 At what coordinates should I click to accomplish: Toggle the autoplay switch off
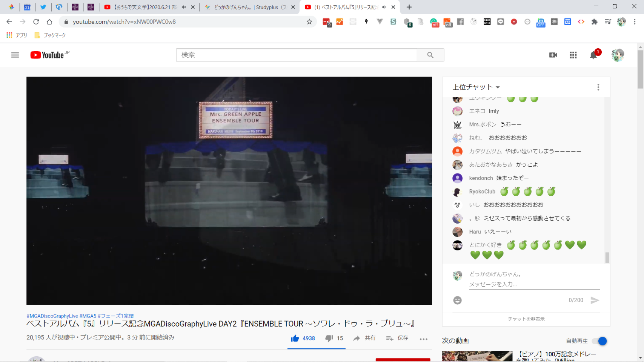pos(599,341)
